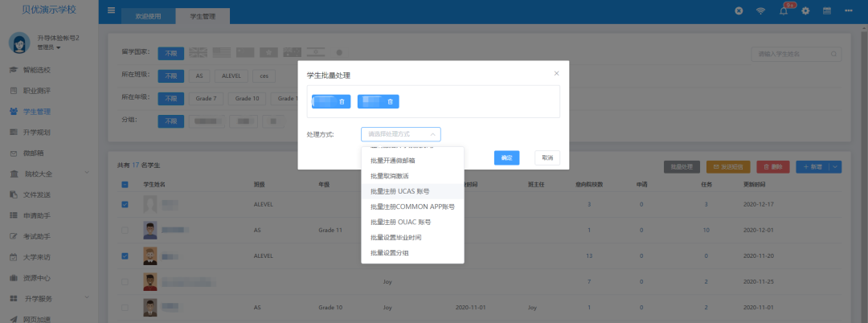Remove second student tag via trash icon
This screenshot has height=323, width=868.
(x=391, y=102)
